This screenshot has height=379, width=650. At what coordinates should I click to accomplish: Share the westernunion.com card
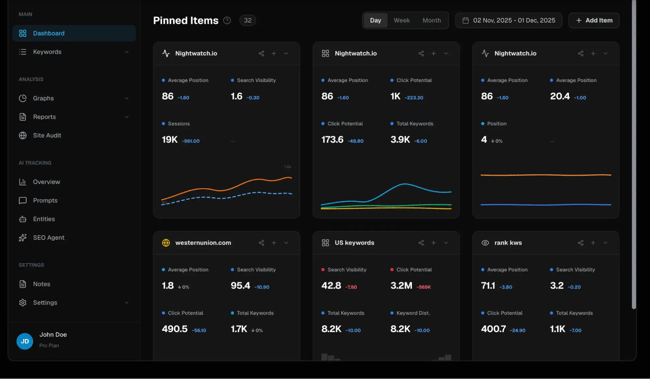click(x=261, y=243)
